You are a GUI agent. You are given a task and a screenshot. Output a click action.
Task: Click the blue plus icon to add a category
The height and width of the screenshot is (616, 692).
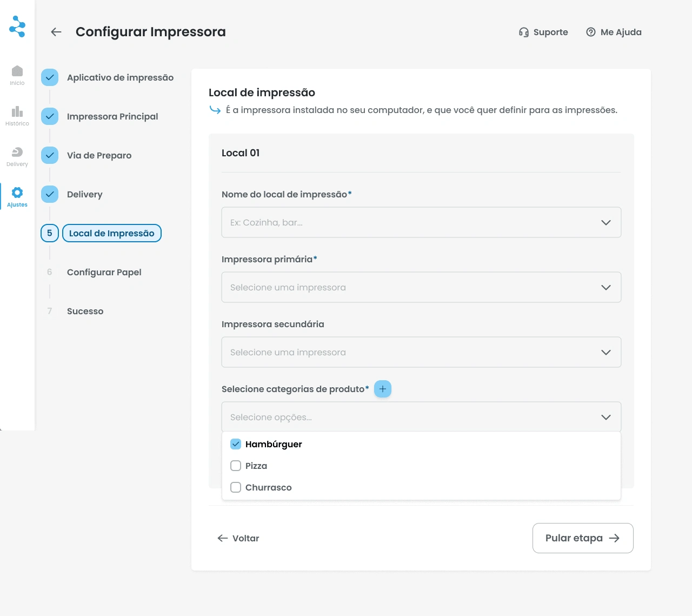tap(383, 389)
